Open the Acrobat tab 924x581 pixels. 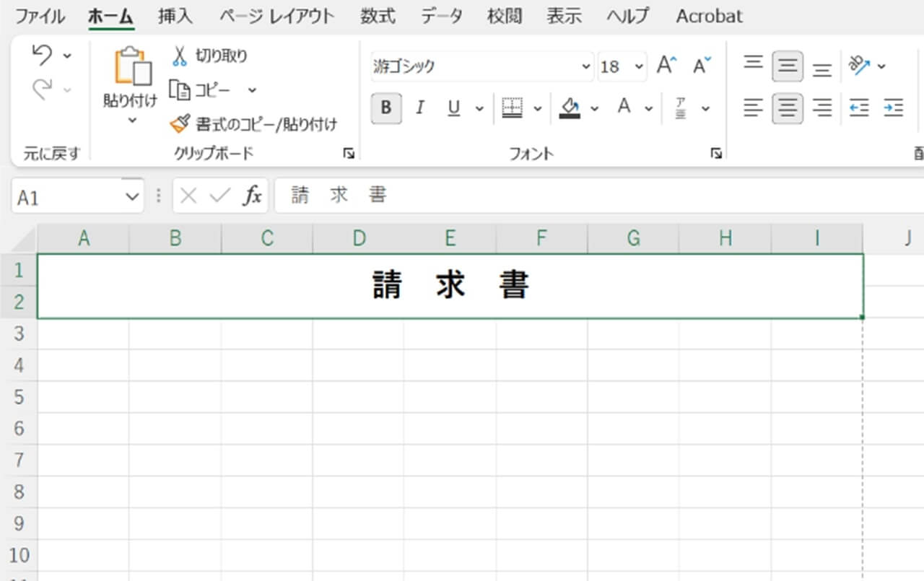pyautogui.click(x=709, y=16)
